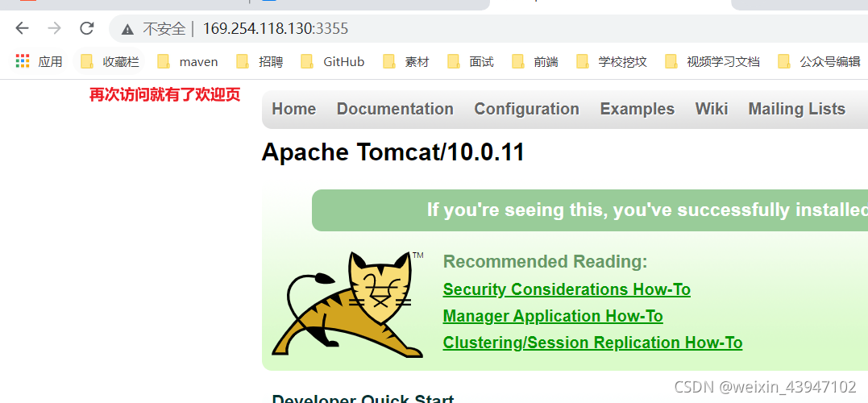Open Manager Application How-To link
The height and width of the screenshot is (403, 868).
553,316
